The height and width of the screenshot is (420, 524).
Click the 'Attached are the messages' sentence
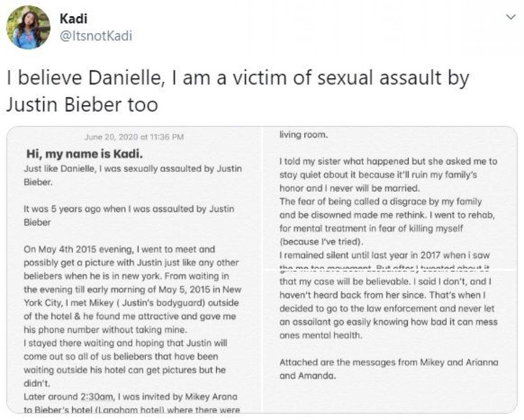point(388,369)
